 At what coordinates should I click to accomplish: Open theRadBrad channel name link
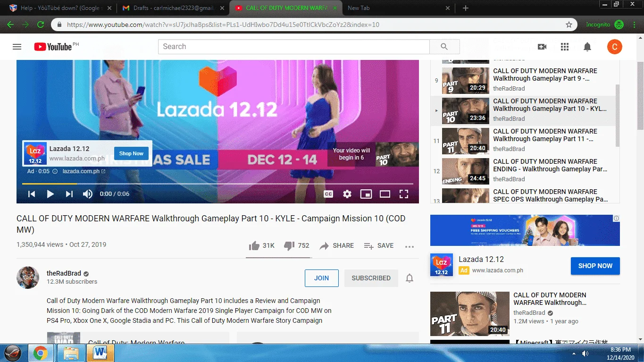pyautogui.click(x=64, y=273)
